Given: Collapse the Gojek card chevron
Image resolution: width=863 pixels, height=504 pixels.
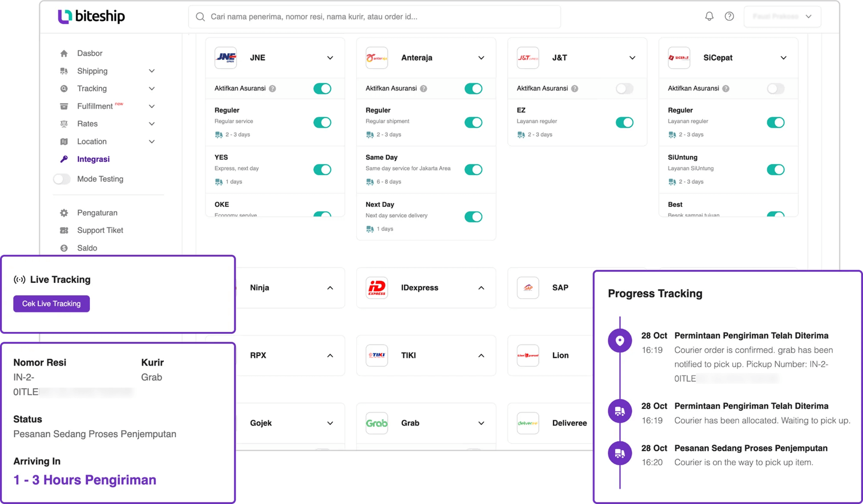Looking at the screenshot, I should pyautogui.click(x=330, y=423).
